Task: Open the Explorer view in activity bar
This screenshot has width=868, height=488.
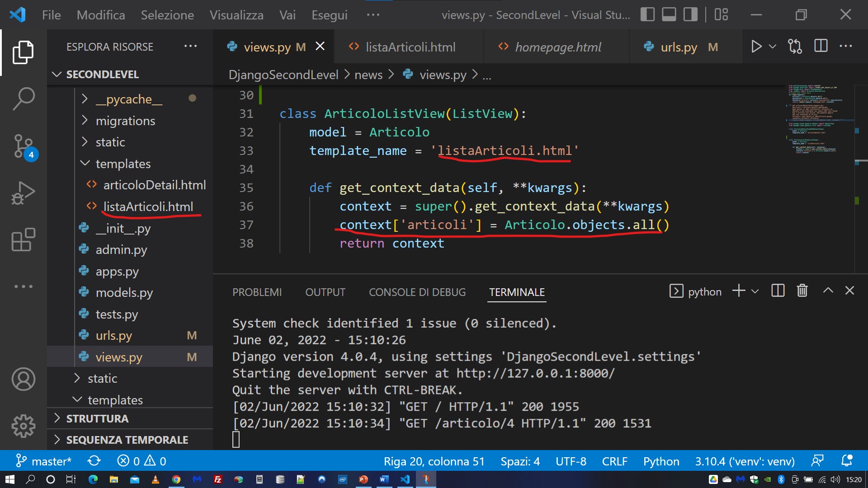Action: 23,52
